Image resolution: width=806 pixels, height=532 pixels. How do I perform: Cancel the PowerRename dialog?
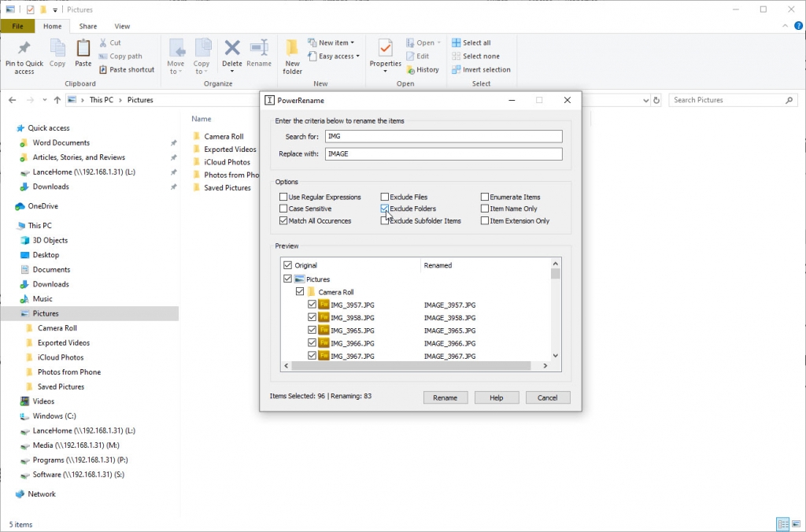coord(548,397)
